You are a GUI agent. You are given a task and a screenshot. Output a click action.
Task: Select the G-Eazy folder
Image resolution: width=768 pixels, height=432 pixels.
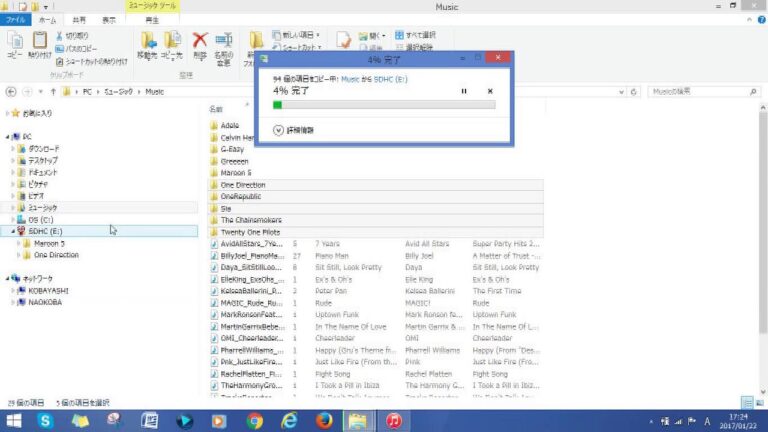232,149
